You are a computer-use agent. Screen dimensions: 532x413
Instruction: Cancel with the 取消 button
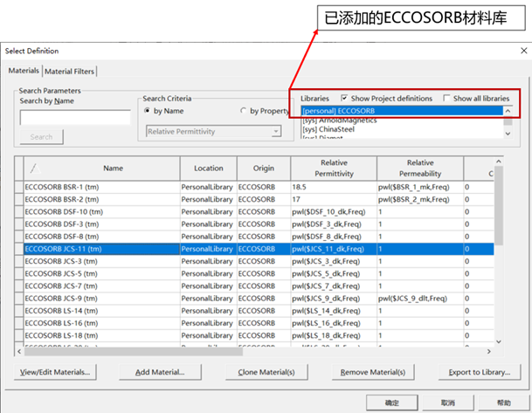point(448,403)
